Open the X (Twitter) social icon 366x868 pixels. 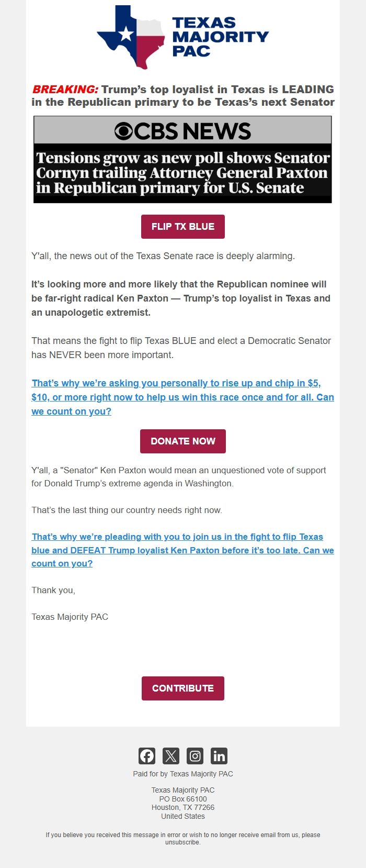170,756
